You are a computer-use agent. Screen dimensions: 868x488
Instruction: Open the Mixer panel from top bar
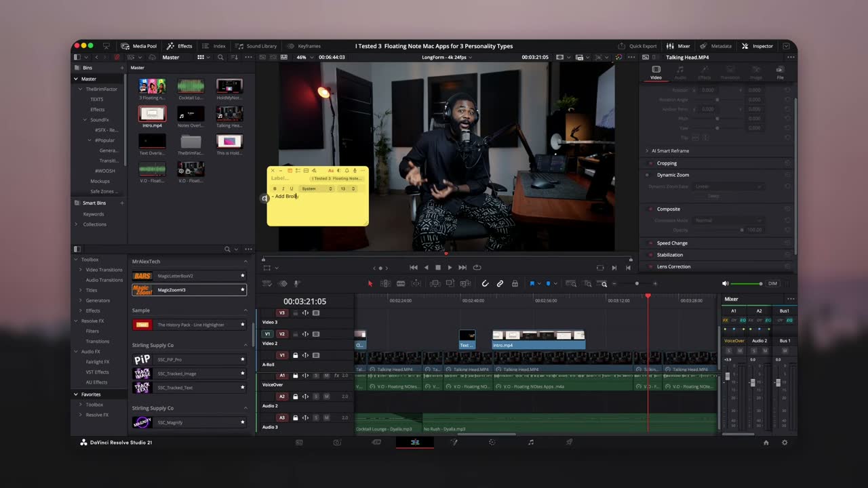click(x=679, y=46)
